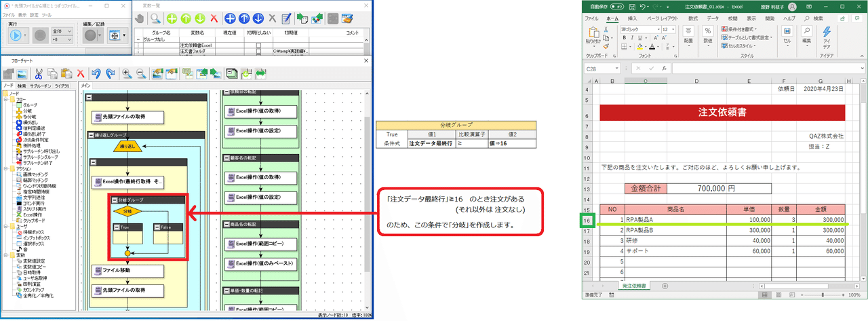Switch to 検索 tab in flowchart panel

click(x=22, y=86)
